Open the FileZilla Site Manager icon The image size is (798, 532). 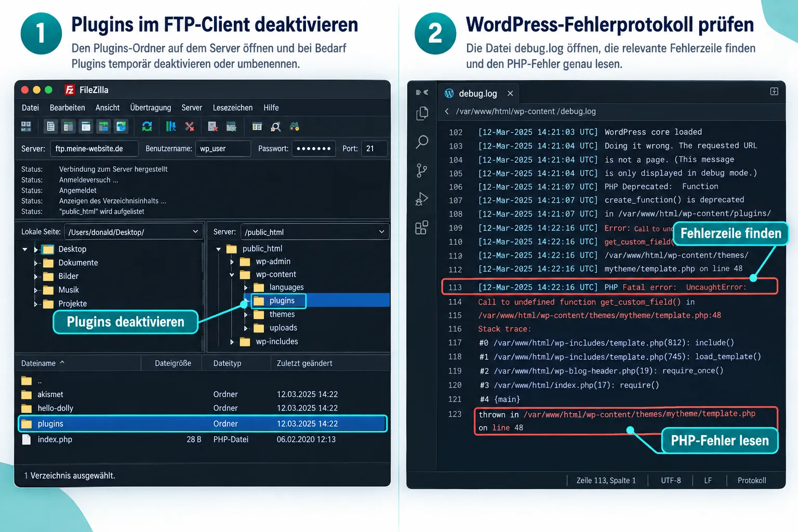click(26, 126)
